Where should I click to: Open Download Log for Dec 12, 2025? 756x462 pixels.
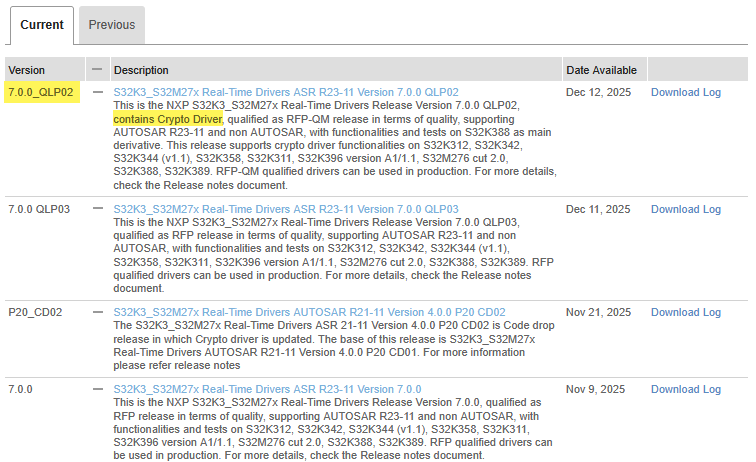[x=686, y=92]
